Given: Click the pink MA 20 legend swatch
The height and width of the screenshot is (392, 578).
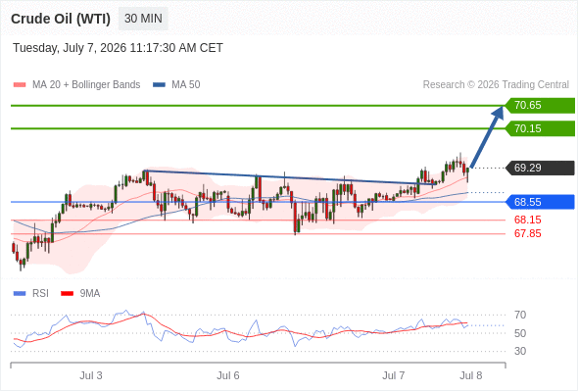Looking at the screenshot, I should (20, 85).
